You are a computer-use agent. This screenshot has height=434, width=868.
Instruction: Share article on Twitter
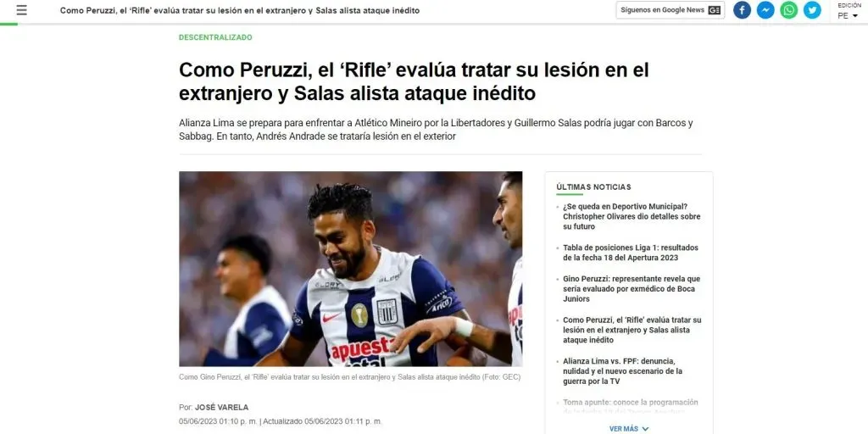tap(812, 10)
